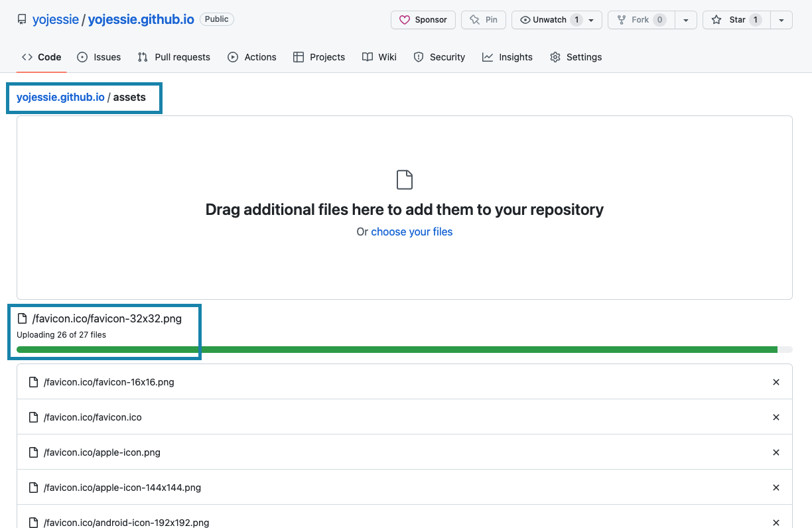812x528 pixels.
Task: Click the Sponsor button
Action: (423, 20)
